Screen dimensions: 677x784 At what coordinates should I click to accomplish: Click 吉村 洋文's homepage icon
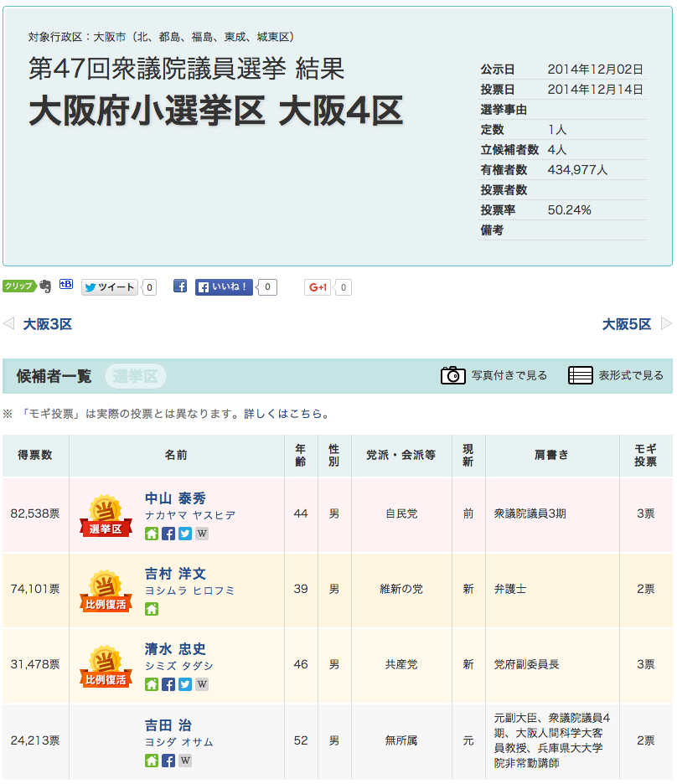(152, 609)
